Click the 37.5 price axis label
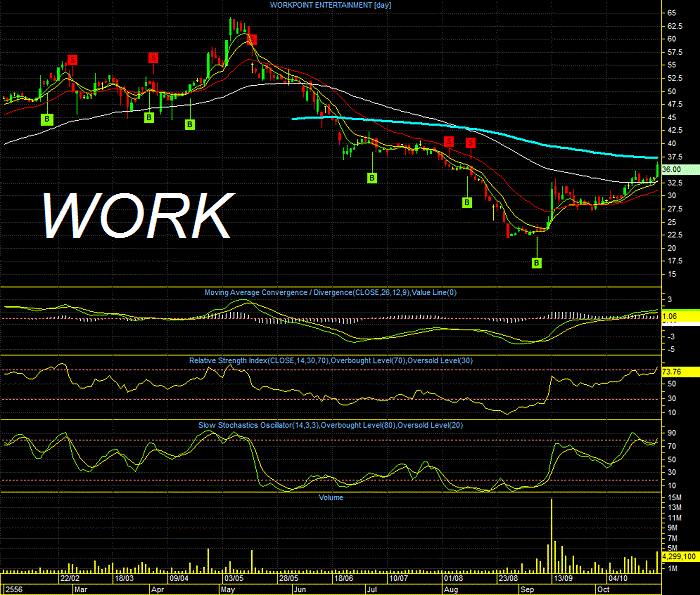This screenshot has height=595, width=700. click(675, 157)
